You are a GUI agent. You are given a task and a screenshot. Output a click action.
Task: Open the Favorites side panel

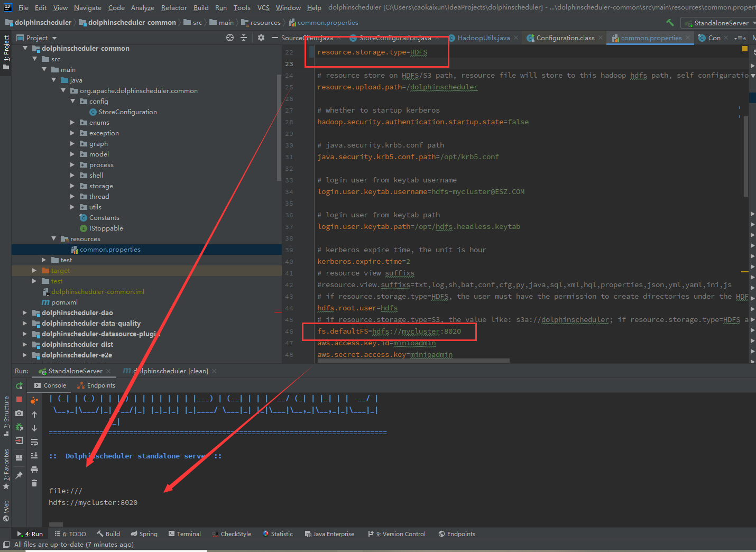[6, 469]
